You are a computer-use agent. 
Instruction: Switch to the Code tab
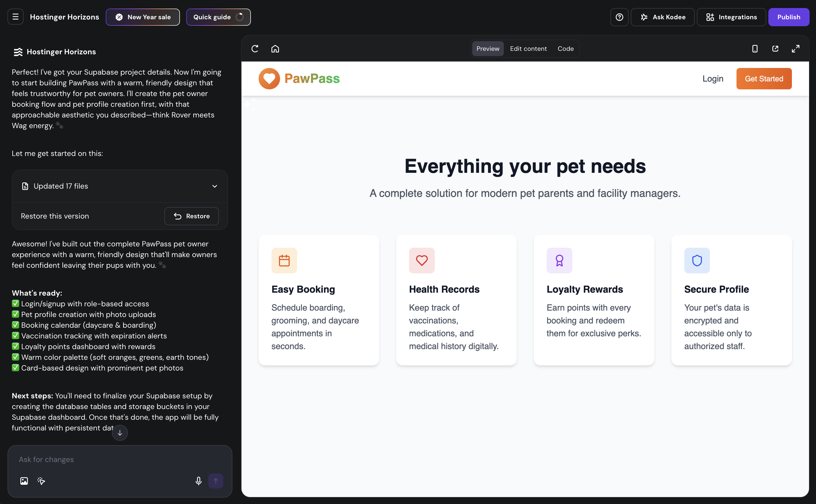565,48
